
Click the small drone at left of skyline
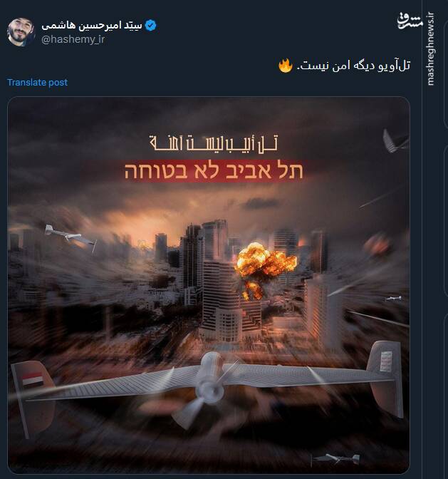[71, 236]
